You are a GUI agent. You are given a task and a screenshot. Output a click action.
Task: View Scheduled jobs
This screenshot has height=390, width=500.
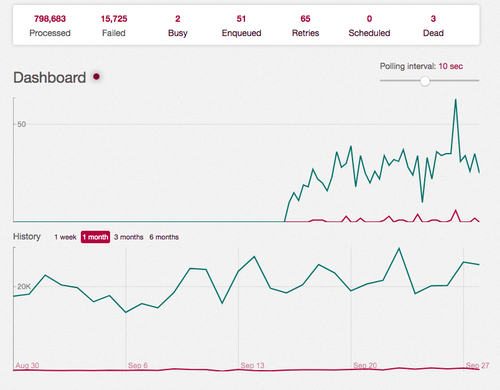click(369, 25)
